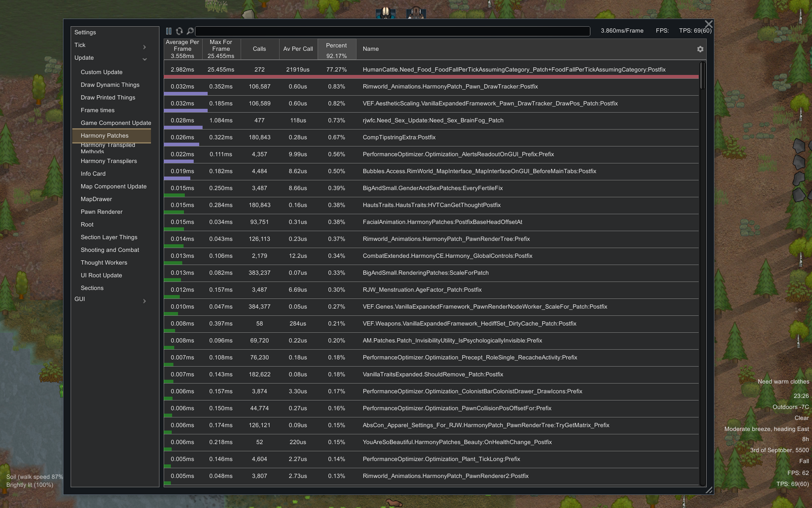This screenshot has height=508, width=812.
Task: Select VanillaTraitsExpanded ShouldRemove_Patch row
Action: 431,375
